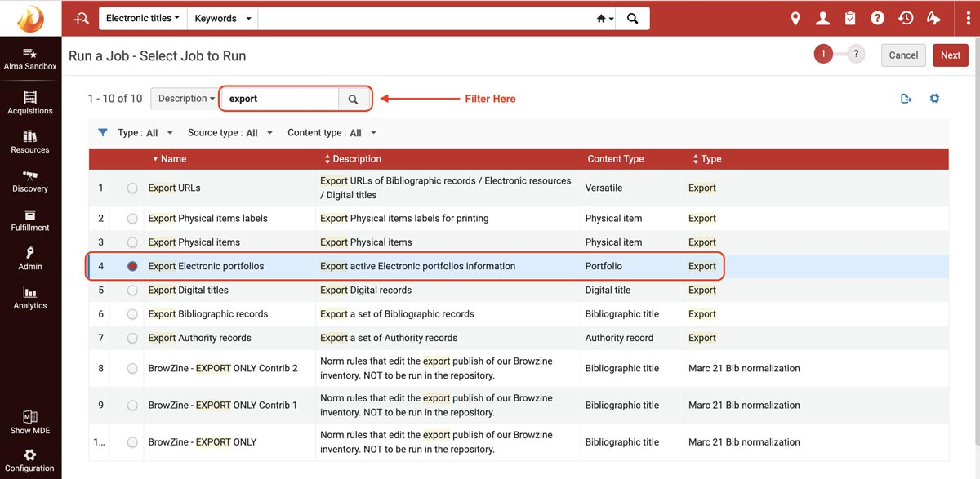The image size is (980, 479).
Task: Click wizard step question mark indicator
Action: [856, 55]
